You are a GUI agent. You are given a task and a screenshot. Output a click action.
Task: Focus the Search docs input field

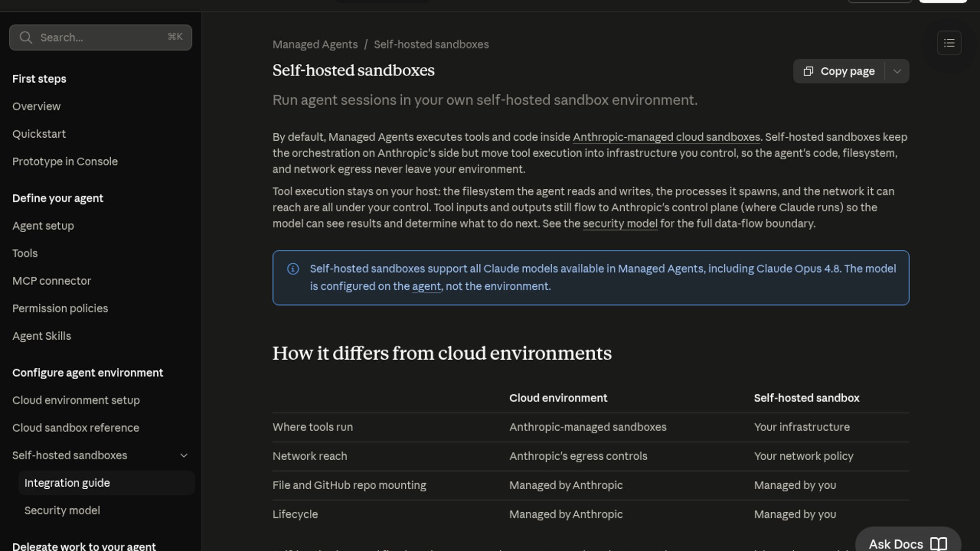click(101, 37)
